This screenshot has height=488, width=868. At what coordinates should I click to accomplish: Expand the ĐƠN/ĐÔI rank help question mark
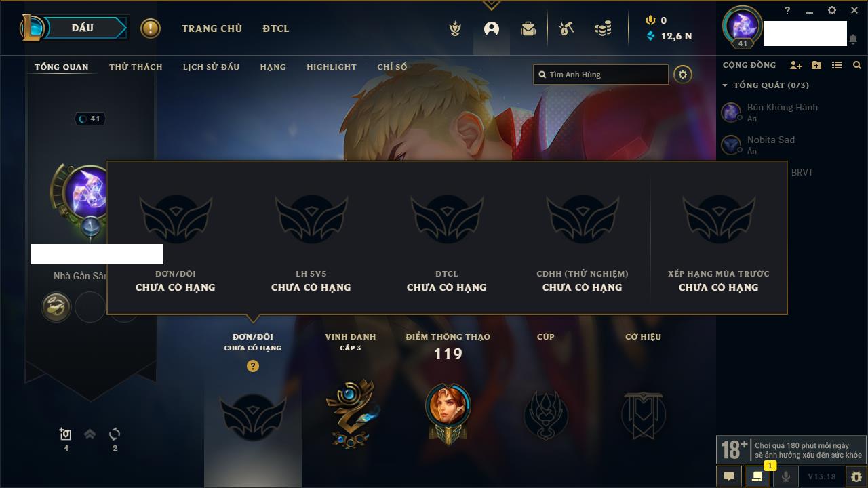pyautogui.click(x=253, y=366)
